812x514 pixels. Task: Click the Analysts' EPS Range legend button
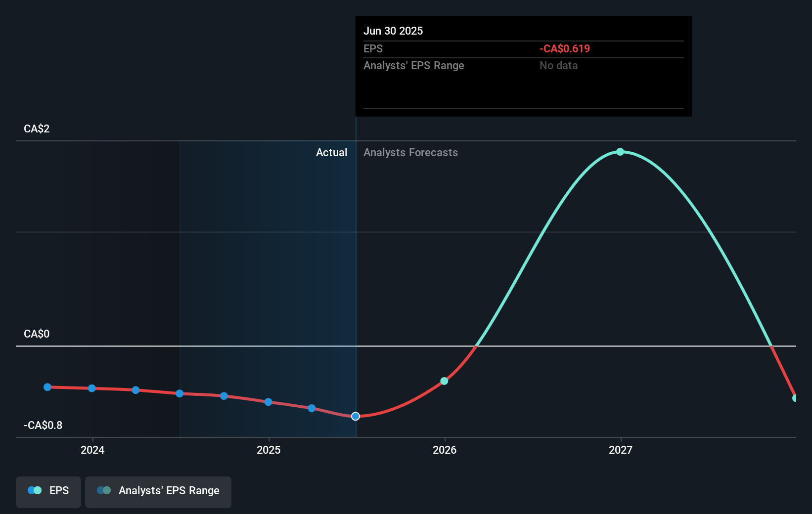pyautogui.click(x=158, y=491)
